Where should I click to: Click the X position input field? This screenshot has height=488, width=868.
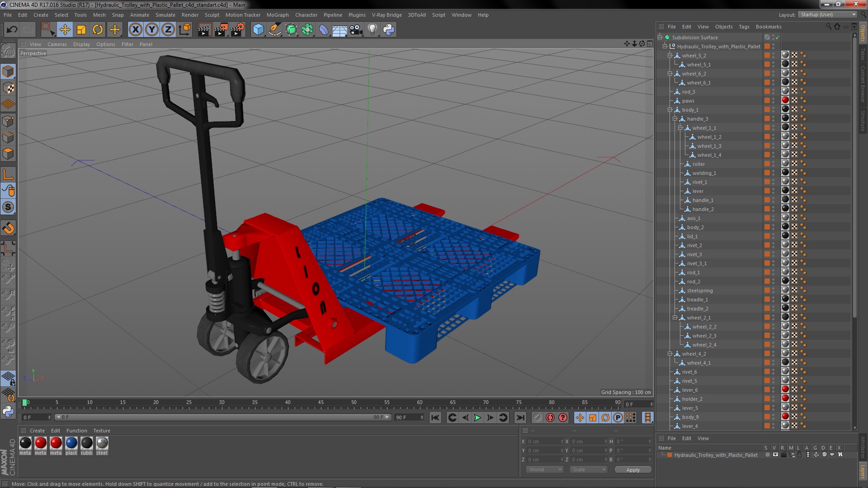(542, 441)
